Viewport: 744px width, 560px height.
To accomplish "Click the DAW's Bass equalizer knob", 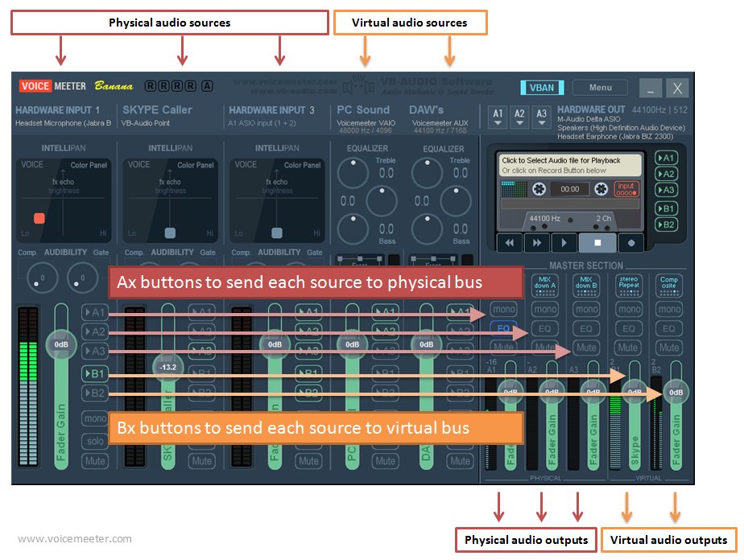I will tap(427, 229).
